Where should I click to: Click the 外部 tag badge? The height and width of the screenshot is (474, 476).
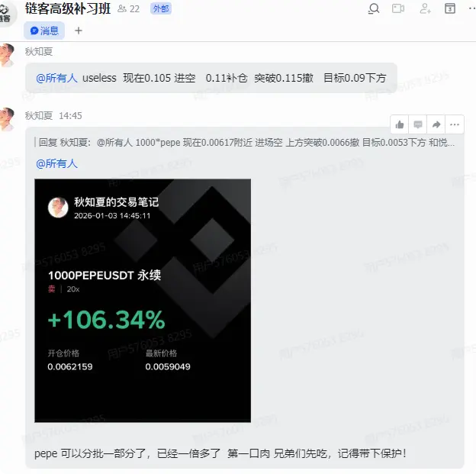coord(161,9)
